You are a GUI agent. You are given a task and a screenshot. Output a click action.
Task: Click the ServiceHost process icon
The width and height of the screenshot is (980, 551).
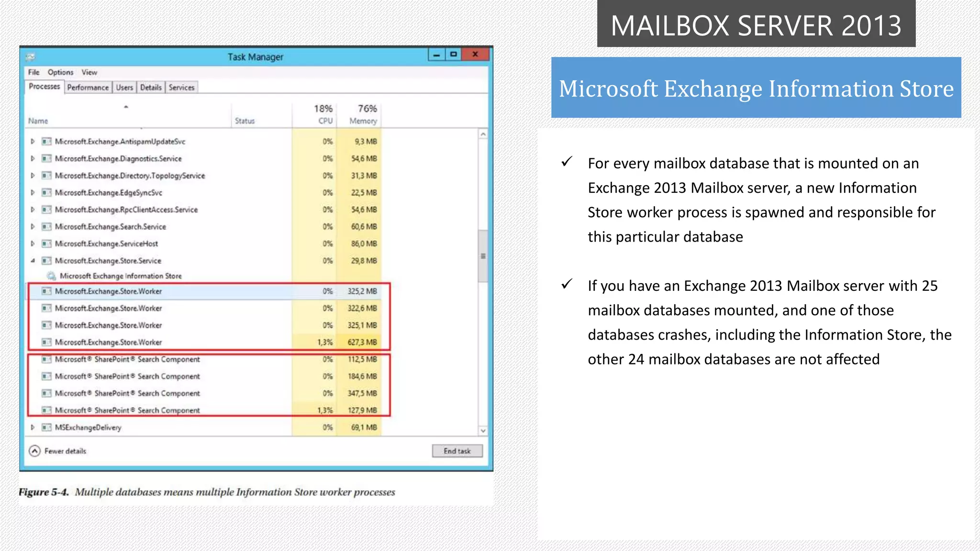(46, 243)
